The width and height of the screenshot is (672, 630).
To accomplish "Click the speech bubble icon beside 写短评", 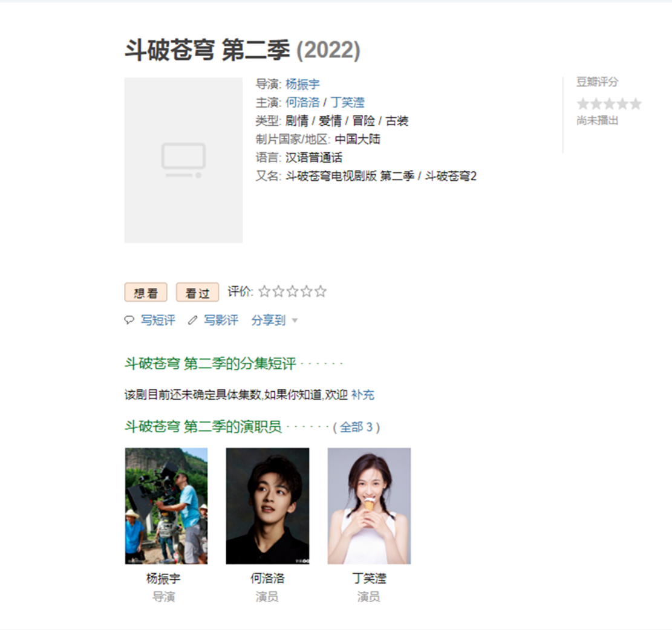I will [129, 320].
